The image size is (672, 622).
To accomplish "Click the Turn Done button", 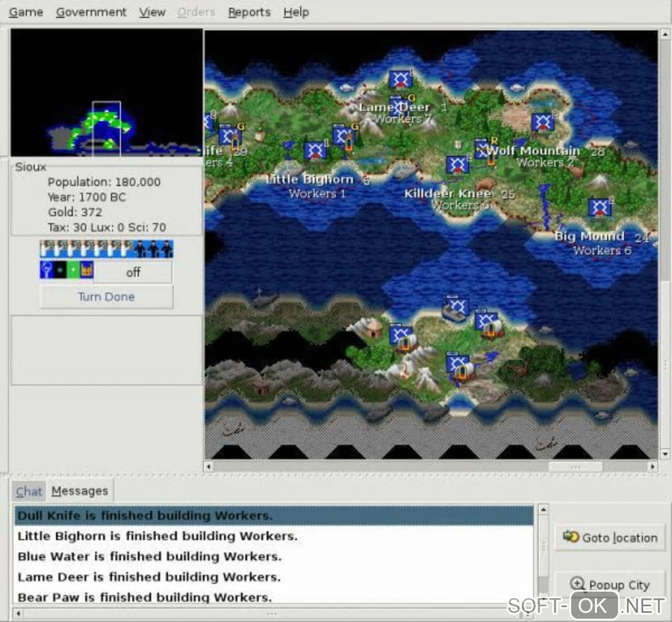I will coord(106,297).
